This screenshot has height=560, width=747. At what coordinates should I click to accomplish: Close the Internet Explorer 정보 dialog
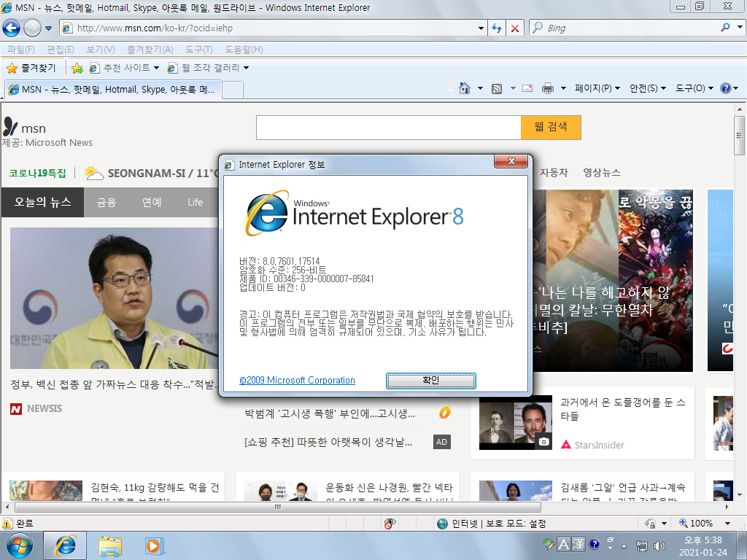click(x=511, y=161)
